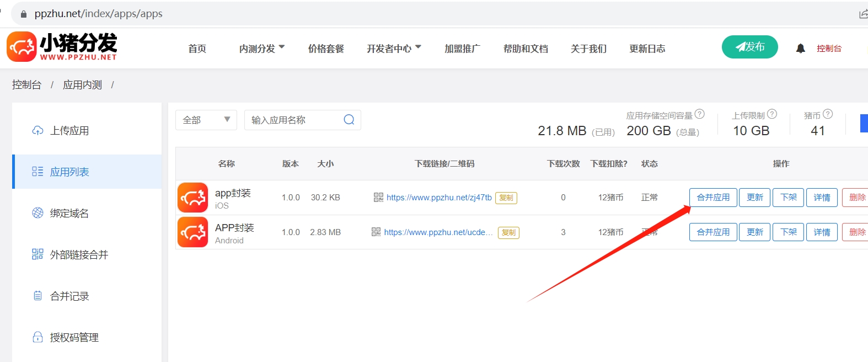This screenshot has width=868, height=362.
Task: Open 价格套餐 in the top navigation
Action: coord(326,49)
